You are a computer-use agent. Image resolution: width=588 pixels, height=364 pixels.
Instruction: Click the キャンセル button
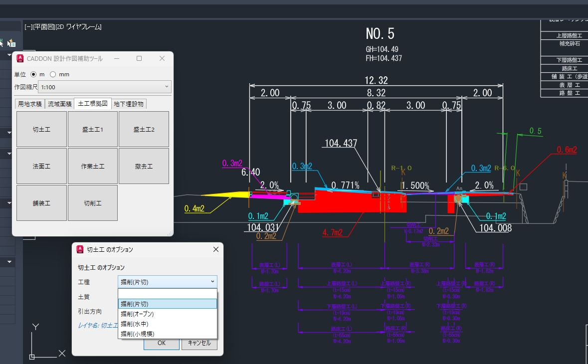tap(199, 343)
